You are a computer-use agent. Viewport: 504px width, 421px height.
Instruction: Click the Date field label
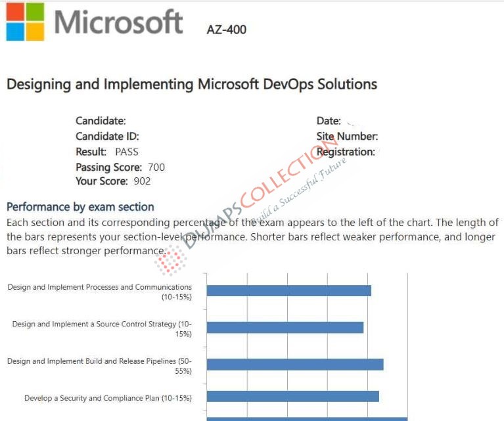click(329, 121)
